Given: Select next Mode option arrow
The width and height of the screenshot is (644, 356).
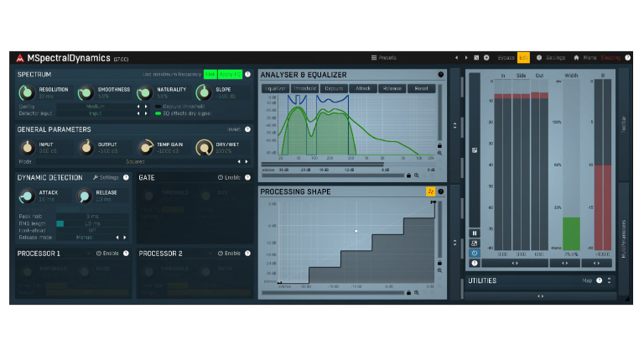Looking at the screenshot, I should tap(247, 161).
